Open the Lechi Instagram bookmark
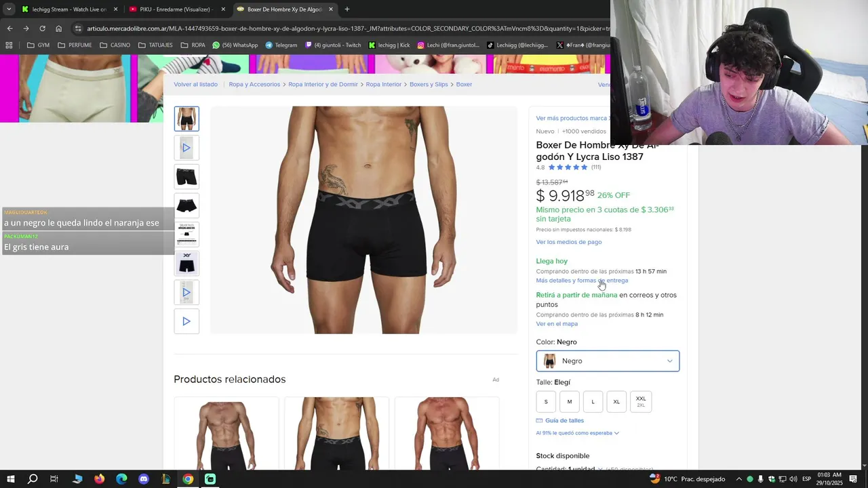 [x=448, y=45]
